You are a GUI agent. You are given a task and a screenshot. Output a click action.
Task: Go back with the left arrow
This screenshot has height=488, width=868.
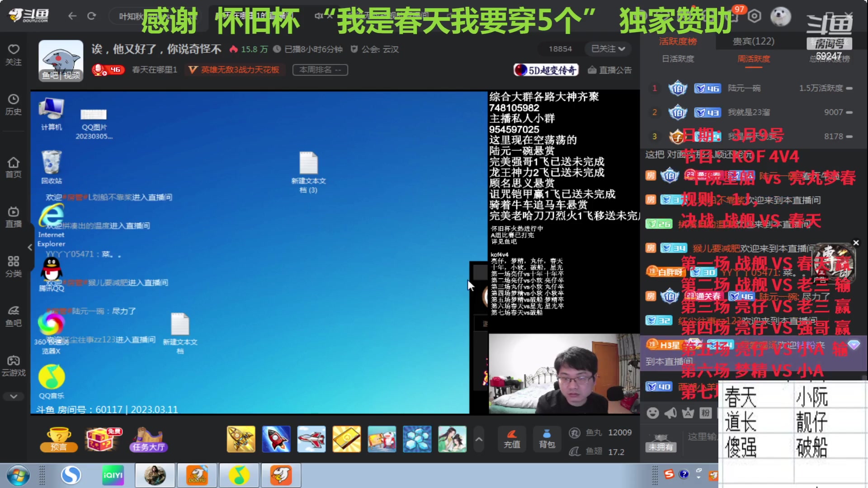(x=72, y=16)
